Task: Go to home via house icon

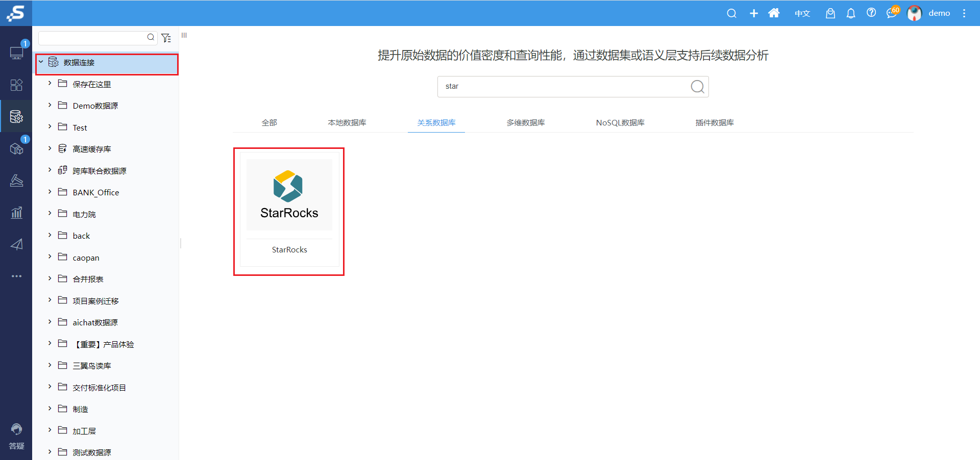Action: click(x=774, y=13)
